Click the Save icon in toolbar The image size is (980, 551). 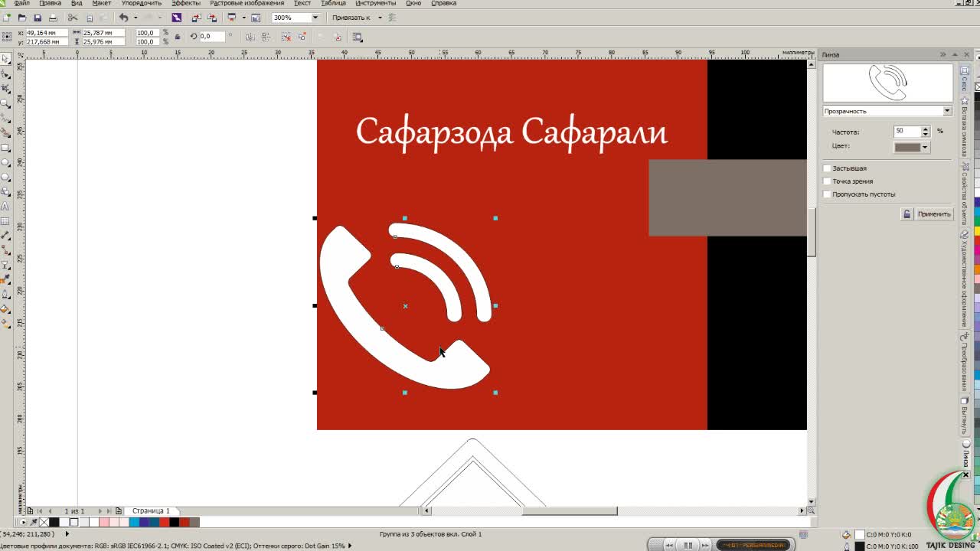tap(38, 17)
